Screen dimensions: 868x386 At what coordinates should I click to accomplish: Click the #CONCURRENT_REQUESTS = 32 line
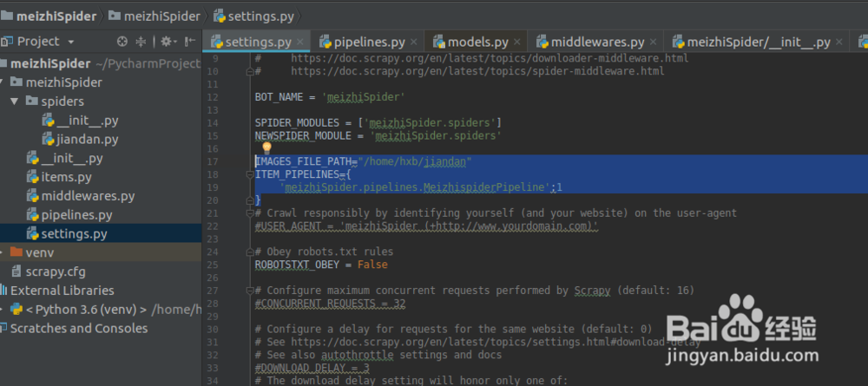tap(330, 304)
